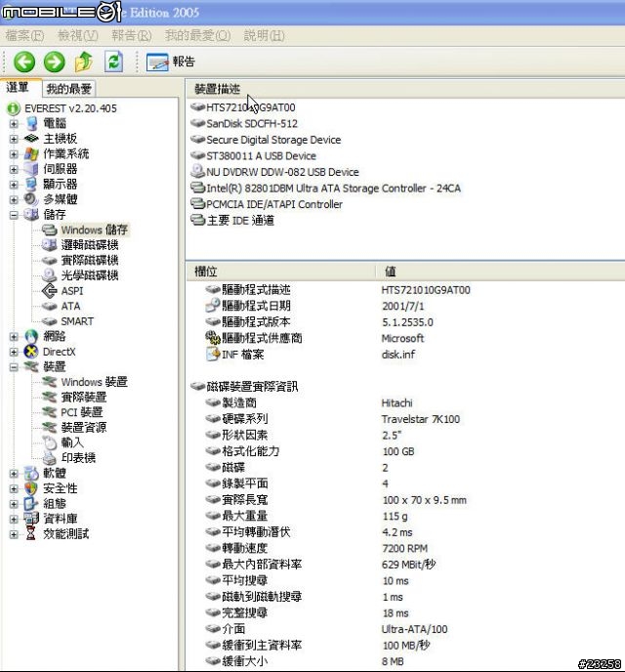Click the Travelstar 7K100 value
This screenshot has height=672, width=625.
pos(421,419)
